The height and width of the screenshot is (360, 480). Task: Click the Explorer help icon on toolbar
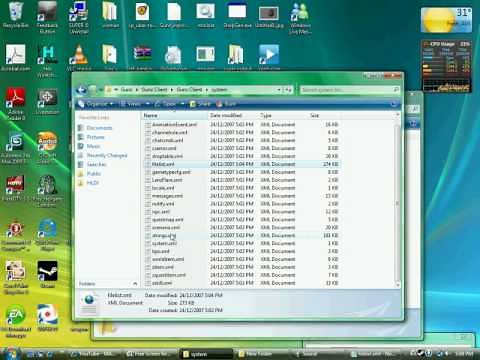coord(394,104)
